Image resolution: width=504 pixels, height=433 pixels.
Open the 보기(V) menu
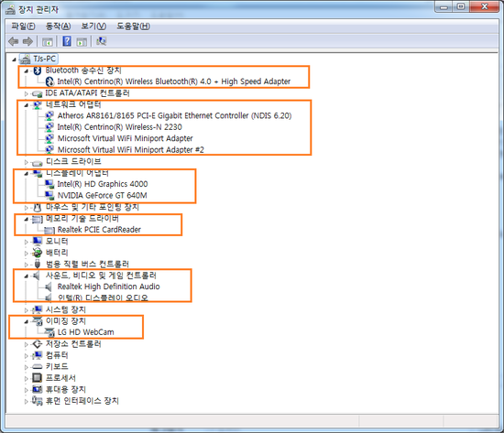93,27
